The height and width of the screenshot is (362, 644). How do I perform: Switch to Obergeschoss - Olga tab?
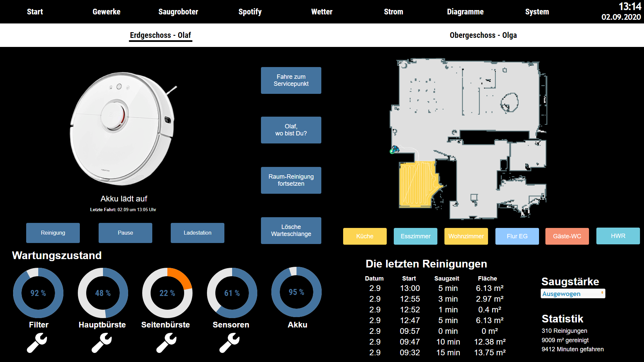483,35
